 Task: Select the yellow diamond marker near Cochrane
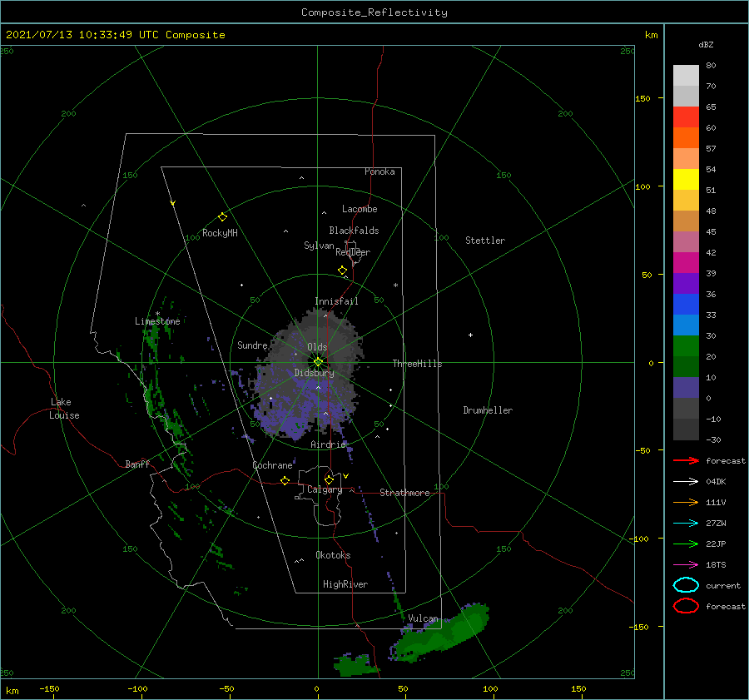click(285, 481)
